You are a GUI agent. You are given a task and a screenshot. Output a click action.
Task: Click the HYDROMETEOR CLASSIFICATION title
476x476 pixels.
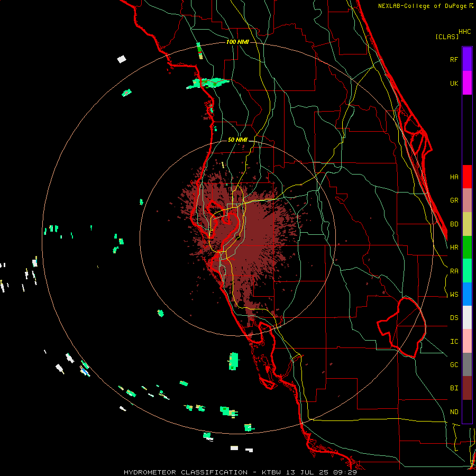(x=185, y=472)
